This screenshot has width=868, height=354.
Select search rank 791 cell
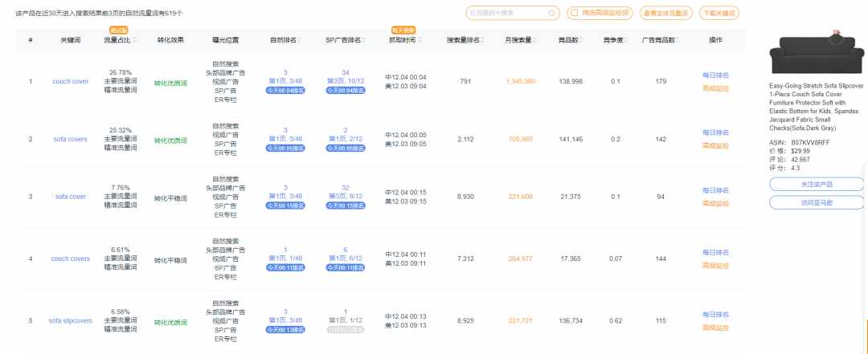465,81
